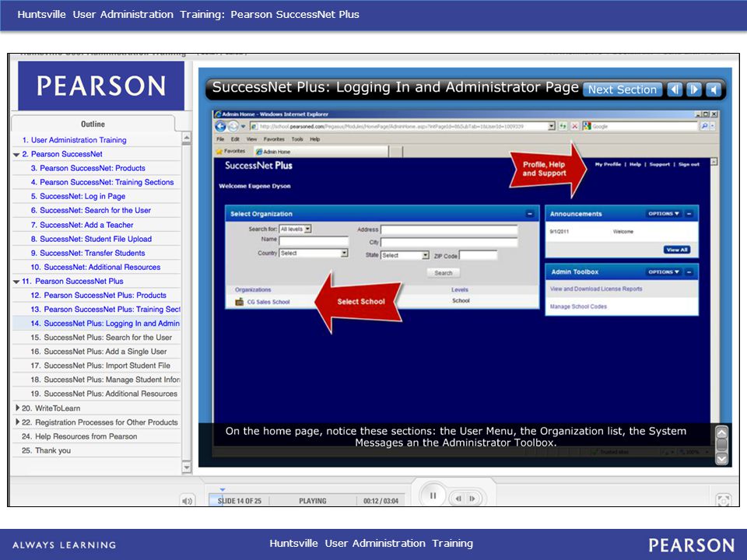Open 24. Help Resources from Pearson
The height and width of the screenshot is (560, 747).
[x=79, y=436]
